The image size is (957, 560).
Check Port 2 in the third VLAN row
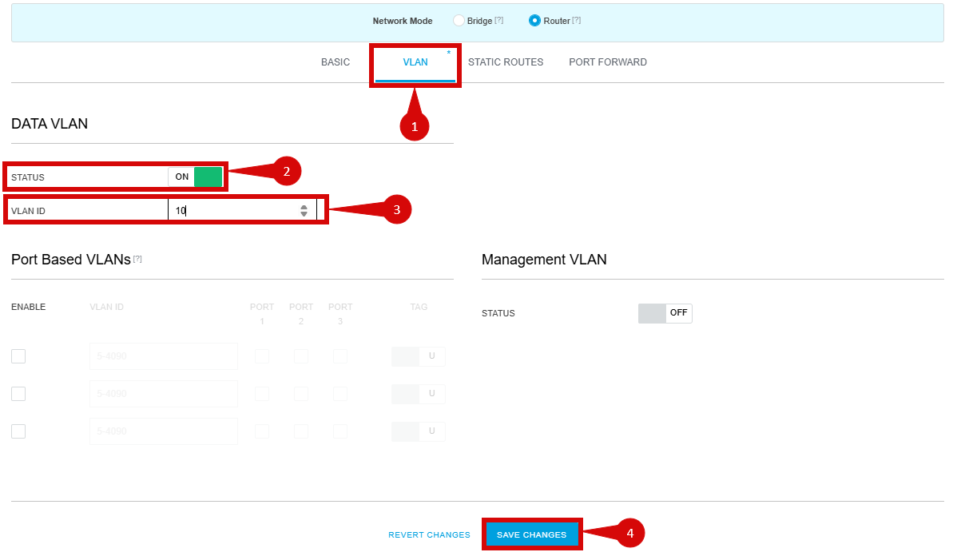(x=301, y=432)
